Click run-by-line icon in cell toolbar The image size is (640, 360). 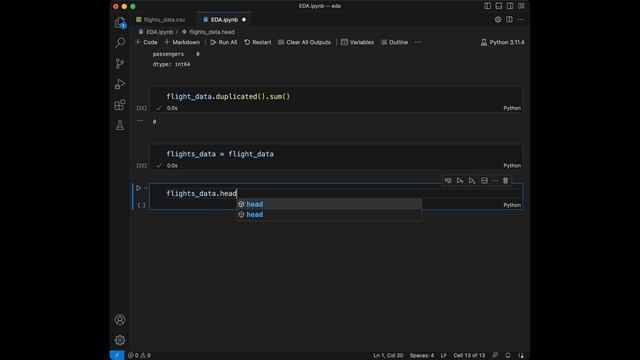click(x=448, y=180)
